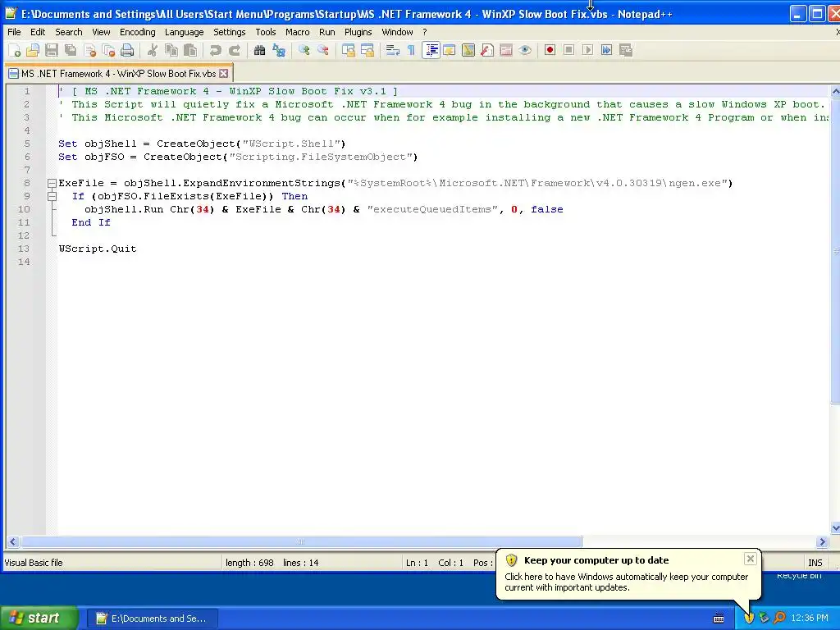
Task: Click the Visual Basic file status text
Action: click(34, 563)
